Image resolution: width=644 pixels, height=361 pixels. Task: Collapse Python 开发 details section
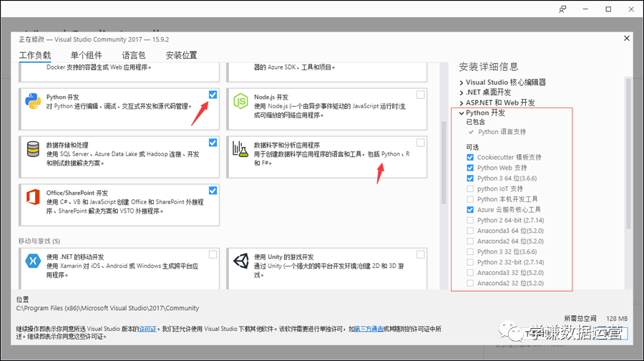462,113
